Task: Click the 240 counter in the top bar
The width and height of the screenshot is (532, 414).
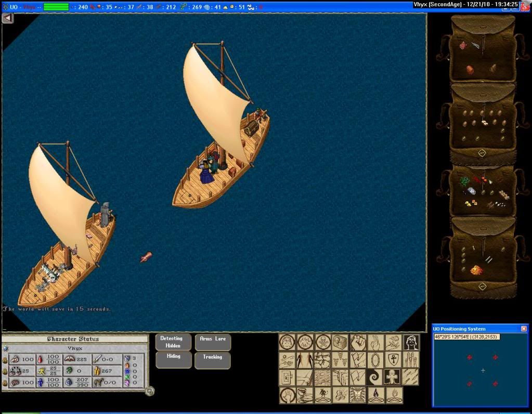Action: pyautogui.click(x=83, y=7)
